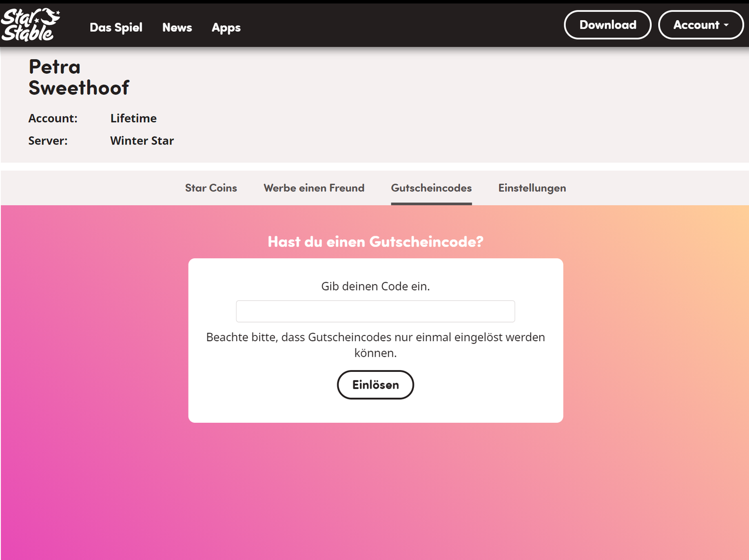Open the Werbe einen Freund tab
Viewport: 749px width, 560px height.
click(314, 188)
